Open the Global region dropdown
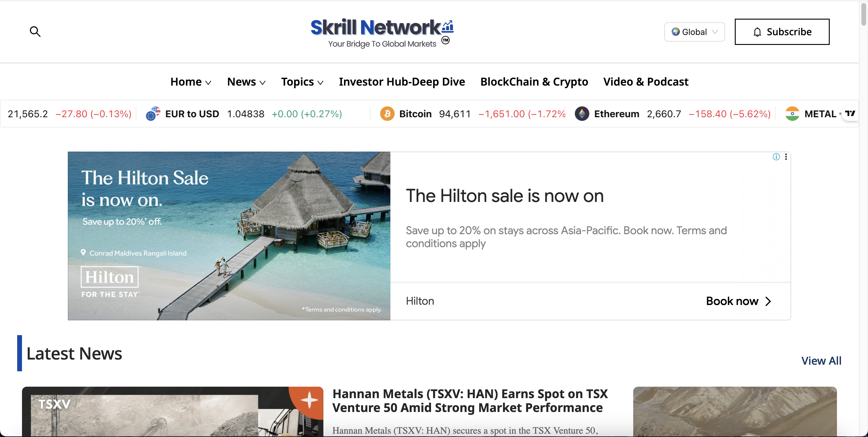Viewport: 868px width, 437px height. 694,32
